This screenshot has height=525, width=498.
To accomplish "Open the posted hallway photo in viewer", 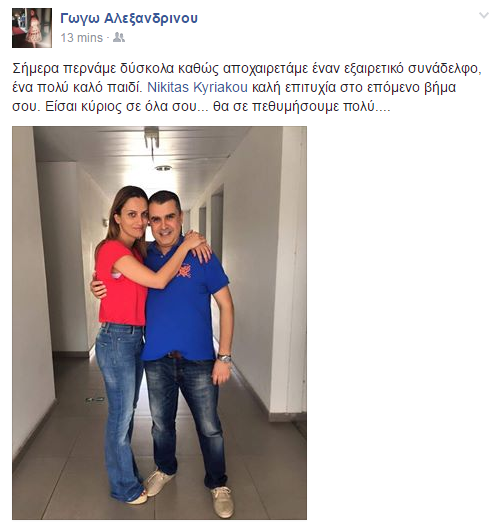I will click(x=159, y=323).
